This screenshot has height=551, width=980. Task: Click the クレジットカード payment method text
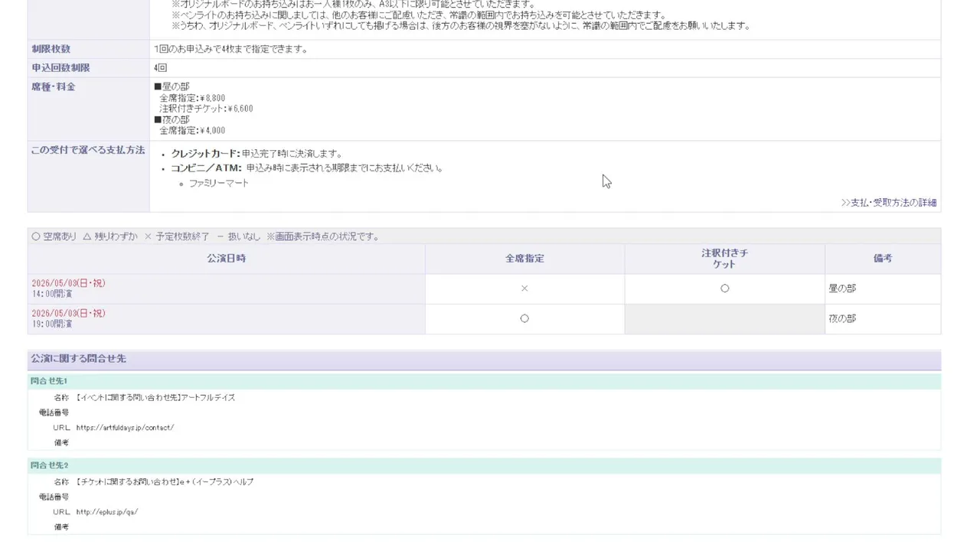coord(205,154)
